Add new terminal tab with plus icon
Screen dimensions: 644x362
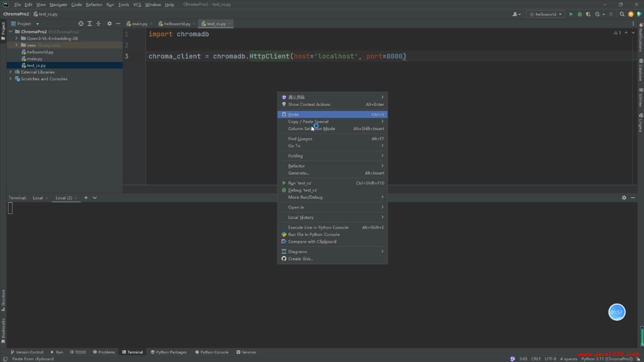86,198
